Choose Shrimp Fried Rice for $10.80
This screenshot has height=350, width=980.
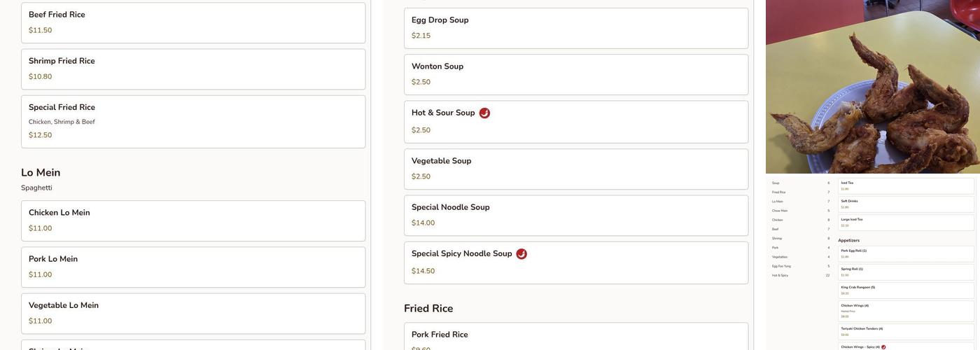click(x=193, y=69)
